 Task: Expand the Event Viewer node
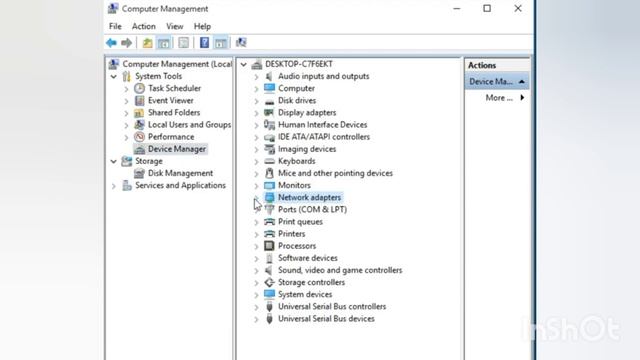pos(127,101)
